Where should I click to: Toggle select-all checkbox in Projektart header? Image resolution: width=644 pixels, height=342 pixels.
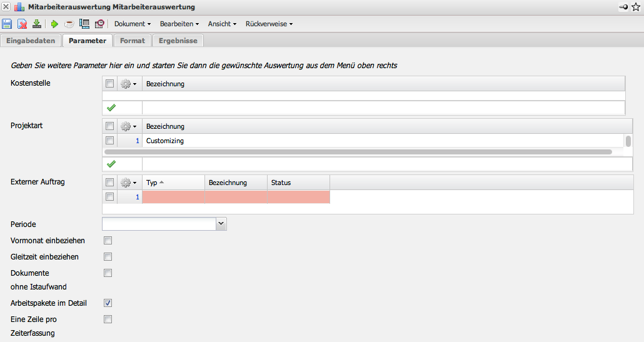[109, 126]
